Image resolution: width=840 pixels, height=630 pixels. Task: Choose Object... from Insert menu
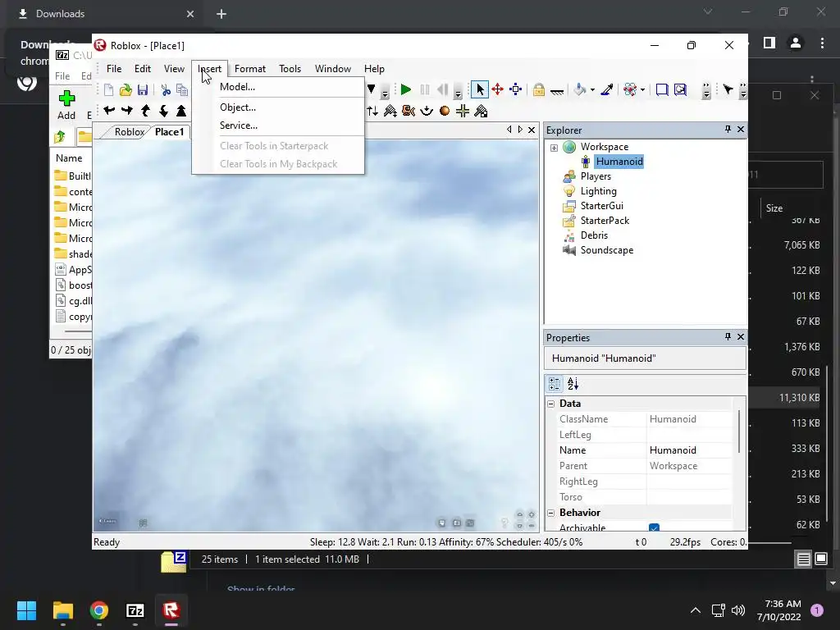pos(278,107)
